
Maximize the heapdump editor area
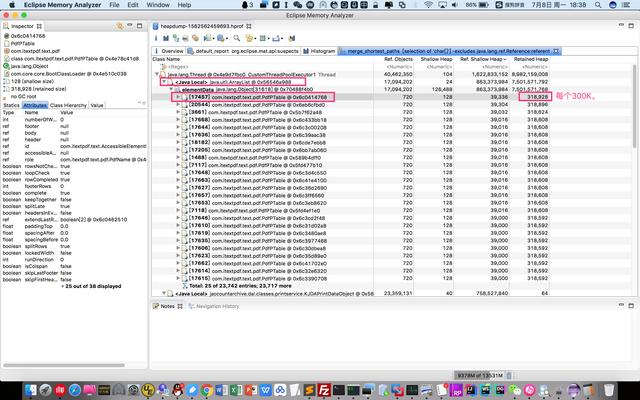[x=631, y=26]
